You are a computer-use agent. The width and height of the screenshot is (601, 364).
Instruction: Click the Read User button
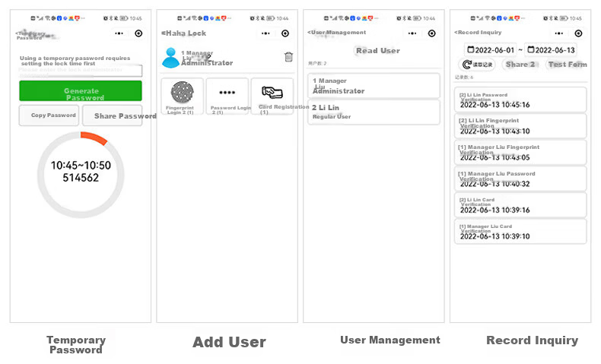377,51
